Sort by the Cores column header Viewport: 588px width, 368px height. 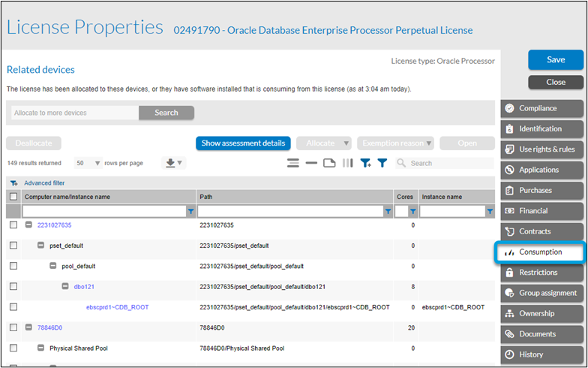click(405, 197)
